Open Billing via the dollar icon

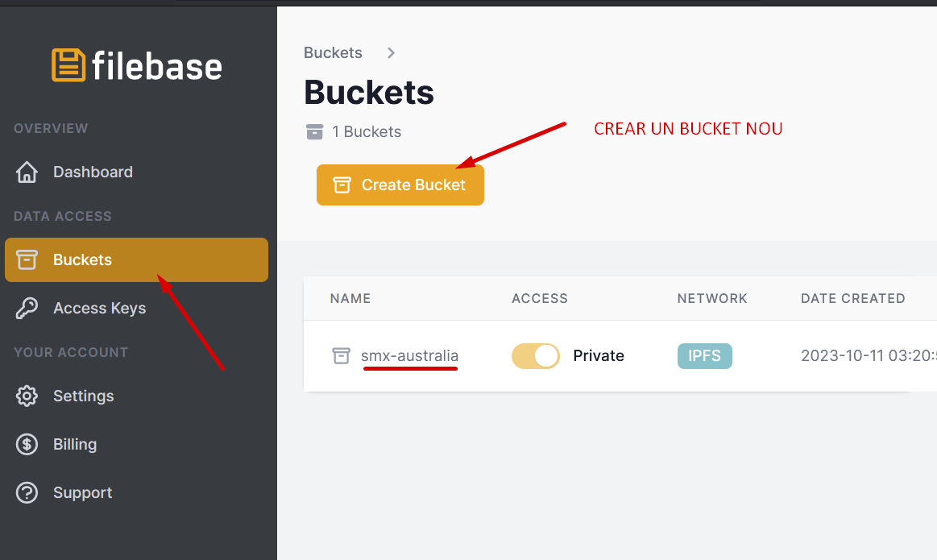point(27,444)
